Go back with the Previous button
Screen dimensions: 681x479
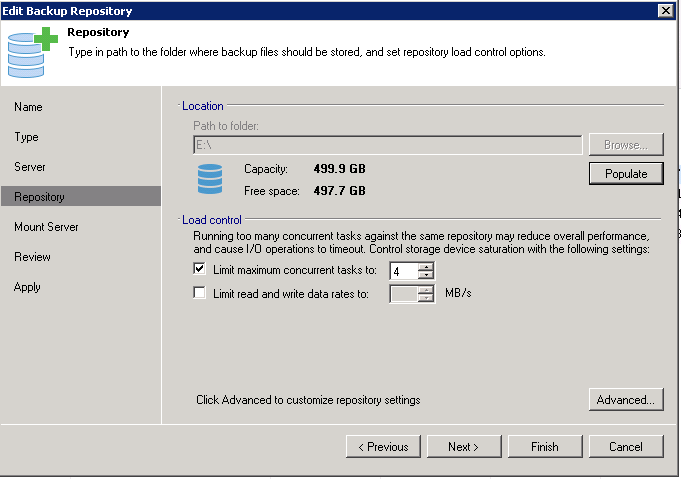tap(383, 447)
